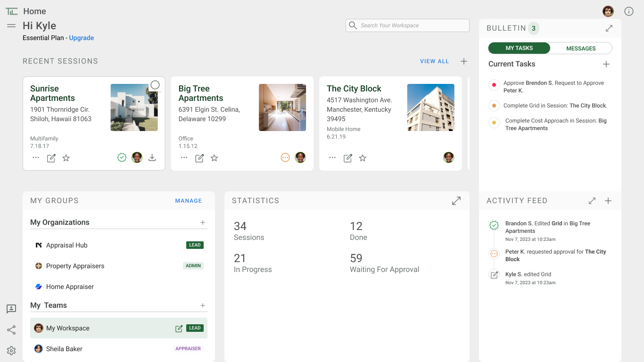This screenshot has width=644, height=362.
Task: Expand the Statistics panel
Action: pyautogui.click(x=456, y=201)
